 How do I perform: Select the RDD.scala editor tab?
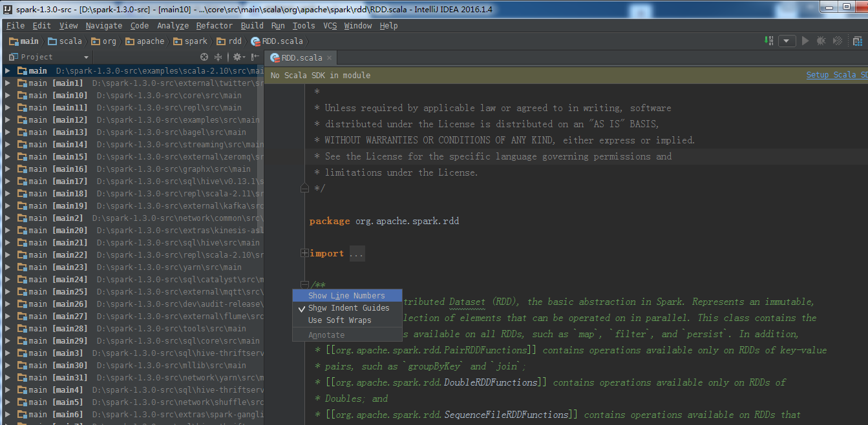pyautogui.click(x=302, y=57)
